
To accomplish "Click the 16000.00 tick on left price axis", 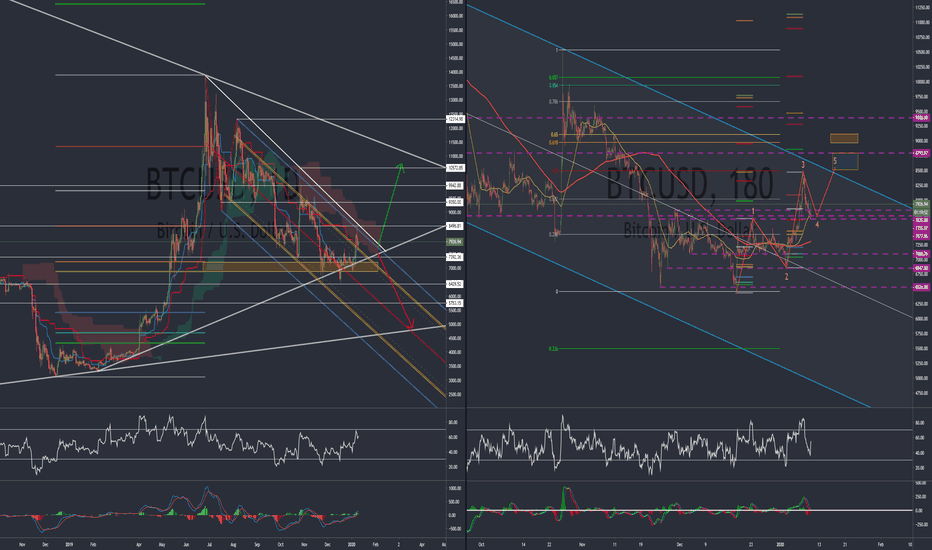I will click(455, 16).
